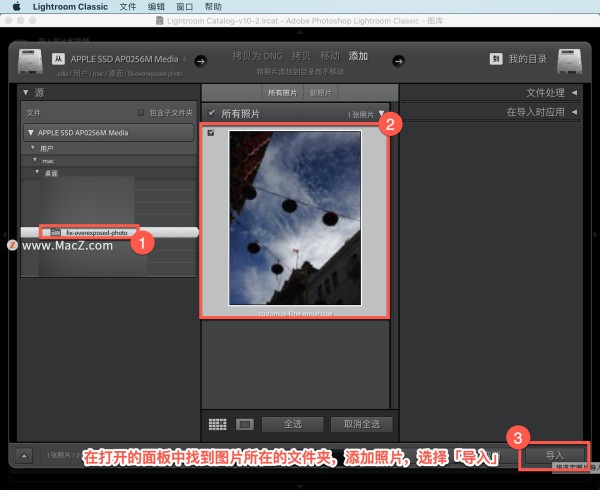Click the bottom-left panel collapse arrow button
The width and height of the screenshot is (600, 490).
25,455
